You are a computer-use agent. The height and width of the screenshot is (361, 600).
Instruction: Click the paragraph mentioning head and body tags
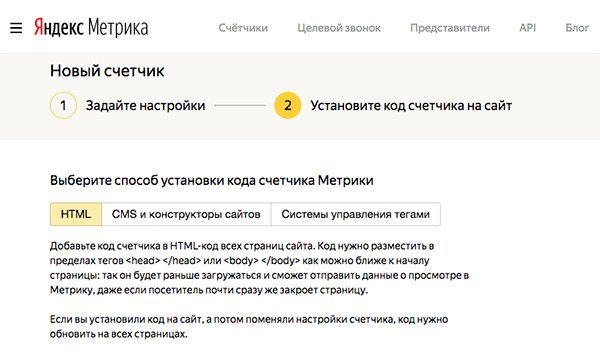tap(259, 268)
